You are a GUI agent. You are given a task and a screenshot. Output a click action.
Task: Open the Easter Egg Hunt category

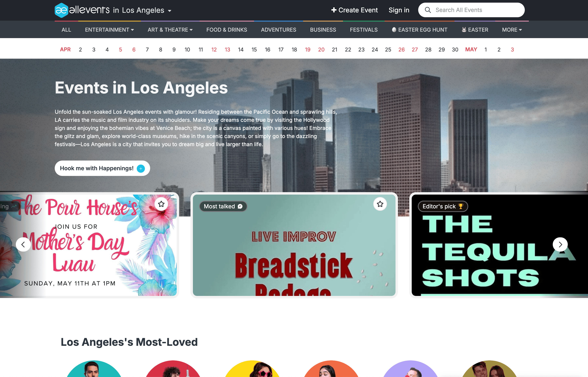tap(419, 30)
